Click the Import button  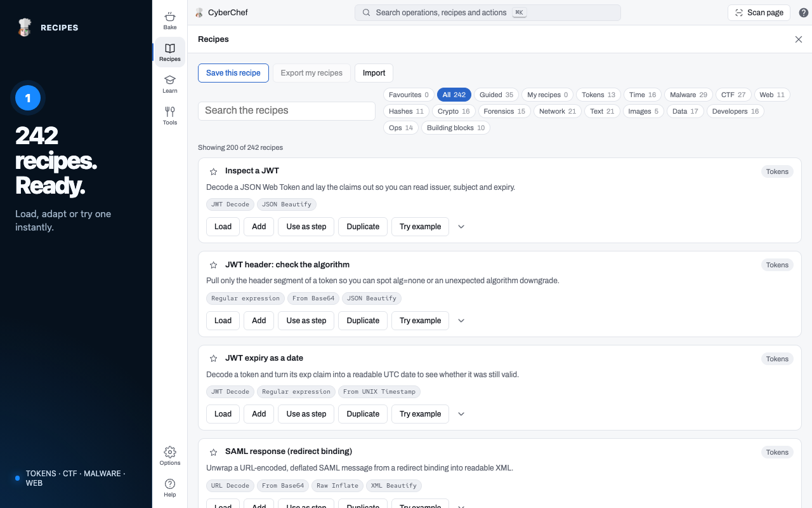point(374,73)
